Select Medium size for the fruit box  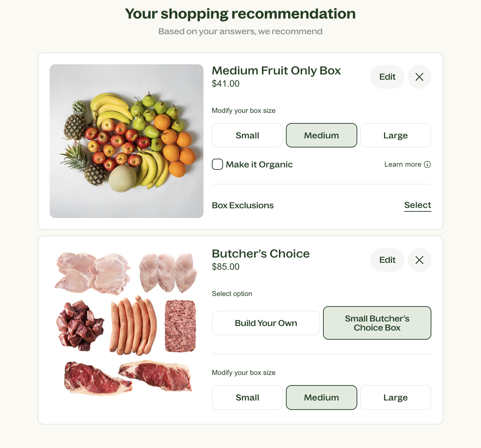(321, 135)
